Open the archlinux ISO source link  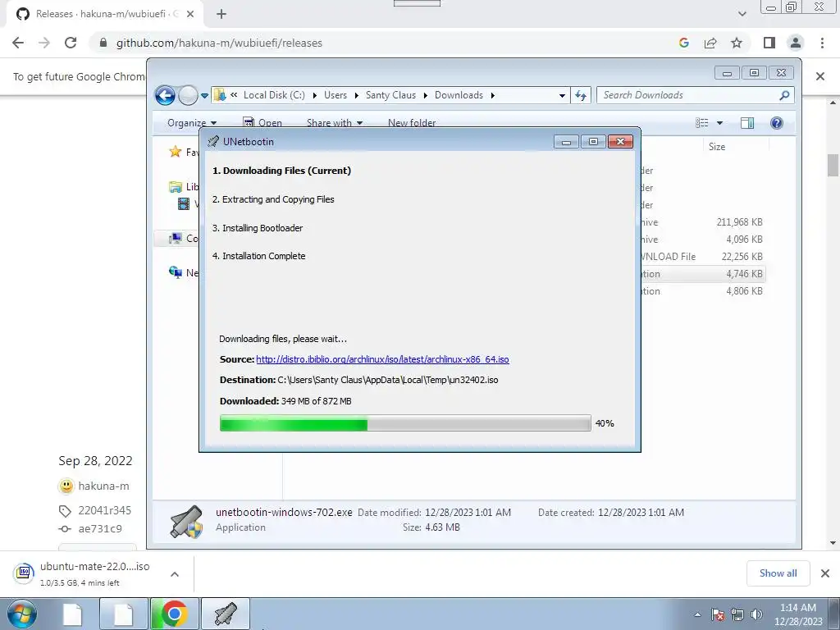point(382,359)
